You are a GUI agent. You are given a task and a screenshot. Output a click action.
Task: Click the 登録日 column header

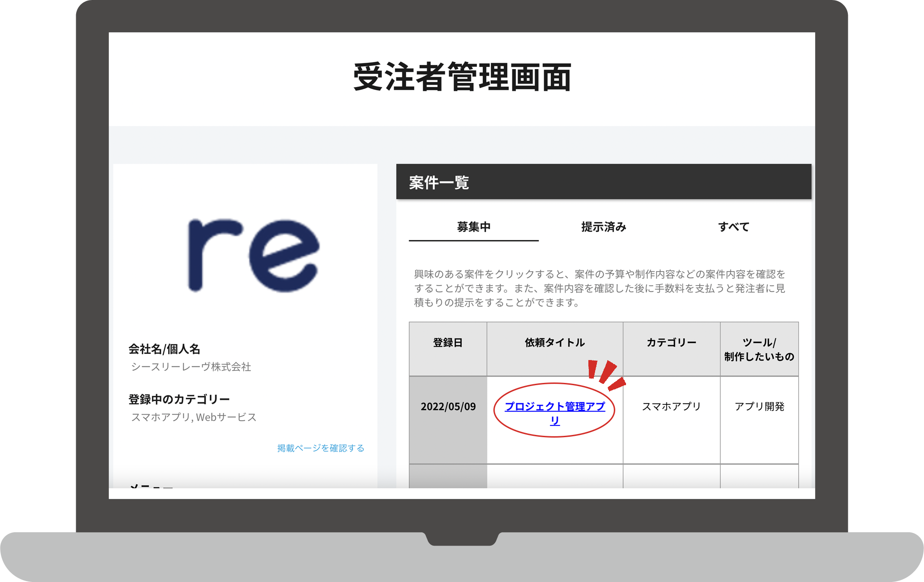(x=448, y=343)
